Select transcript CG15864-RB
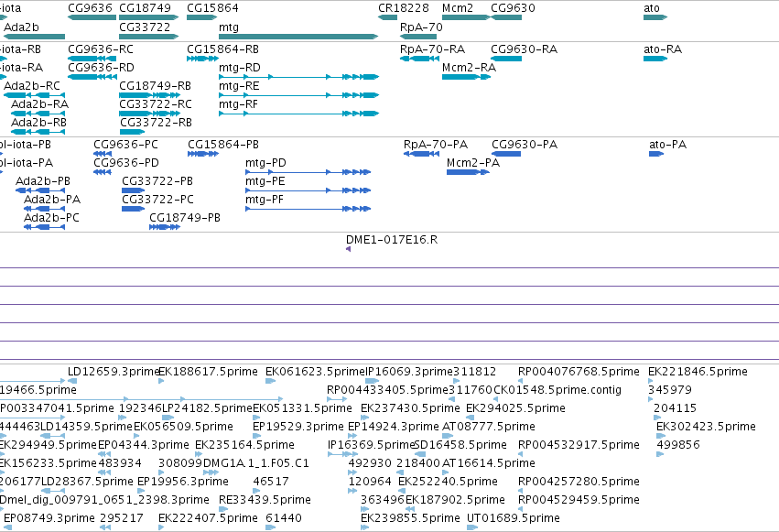This screenshot has height=532, width=779. click(x=202, y=59)
